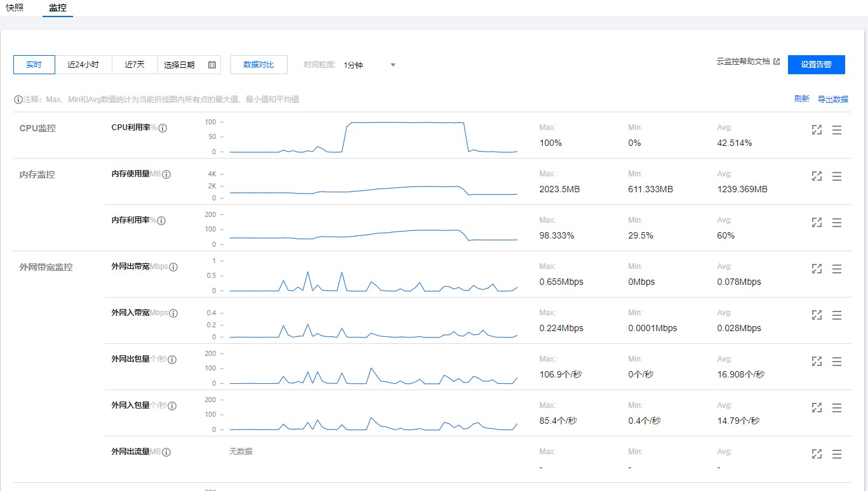Viewport: 868px width, 491px height.
Task: Switch to the 监控 tab
Action: point(58,8)
